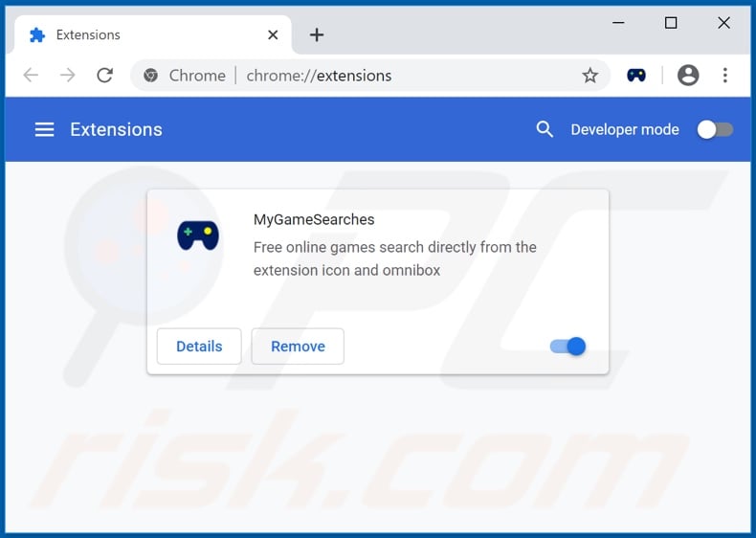The image size is (756, 538).
Task: Select the Extensions browser tab
Action: (153, 34)
